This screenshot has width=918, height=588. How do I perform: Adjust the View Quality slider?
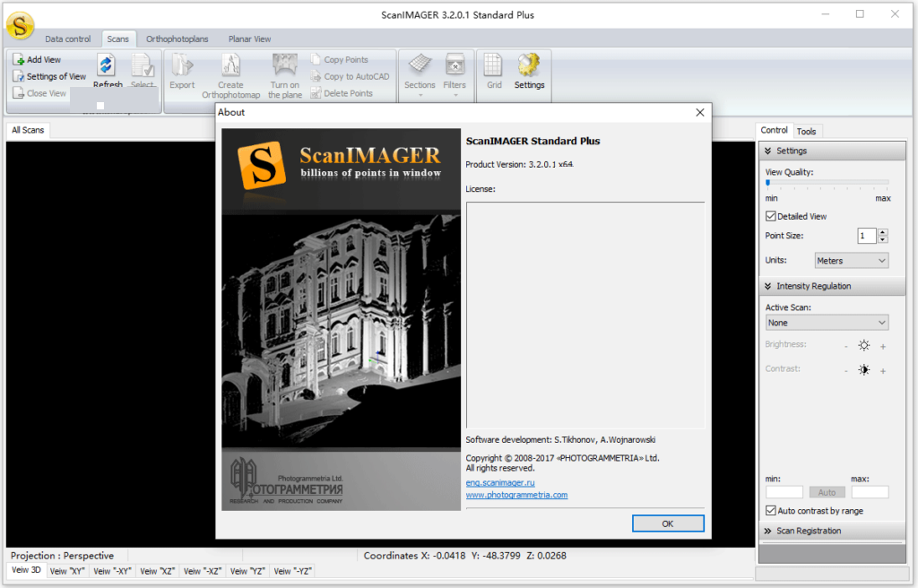[x=767, y=183]
